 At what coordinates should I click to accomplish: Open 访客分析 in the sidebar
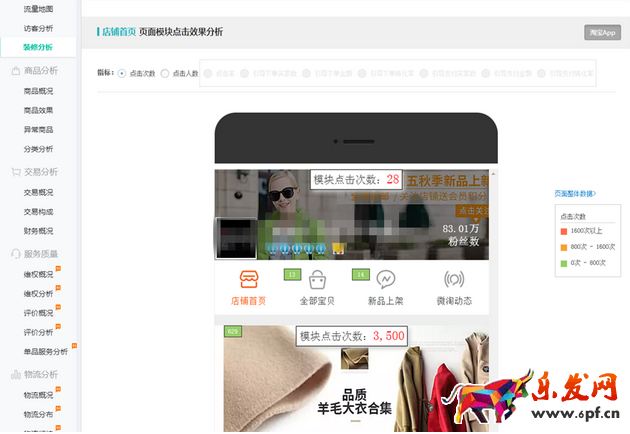(38, 28)
